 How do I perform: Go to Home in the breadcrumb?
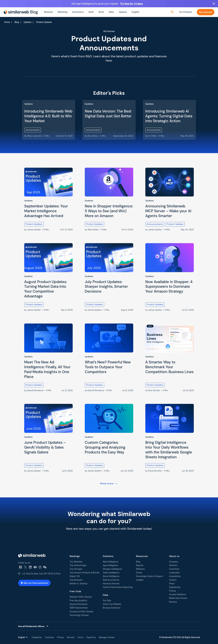pos(7,22)
